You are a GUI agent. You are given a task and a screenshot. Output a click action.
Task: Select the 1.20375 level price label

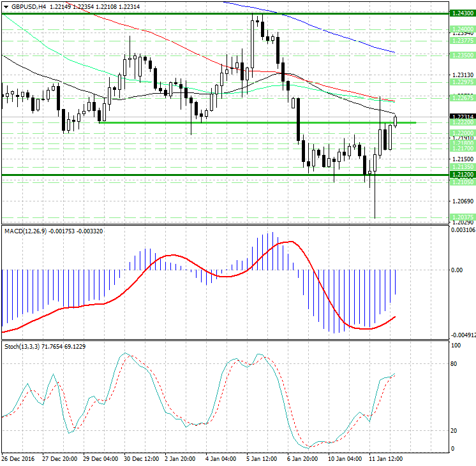461,217
